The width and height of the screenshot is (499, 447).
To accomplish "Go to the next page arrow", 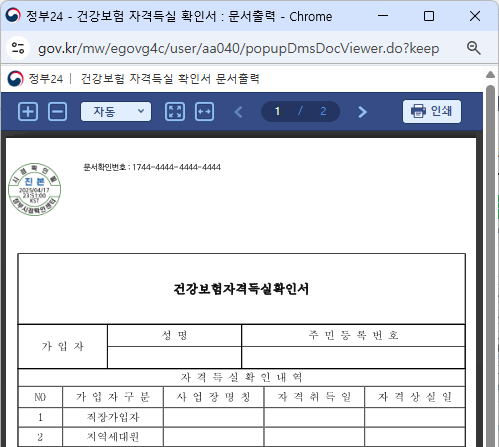I will pyautogui.click(x=362, y=112).
